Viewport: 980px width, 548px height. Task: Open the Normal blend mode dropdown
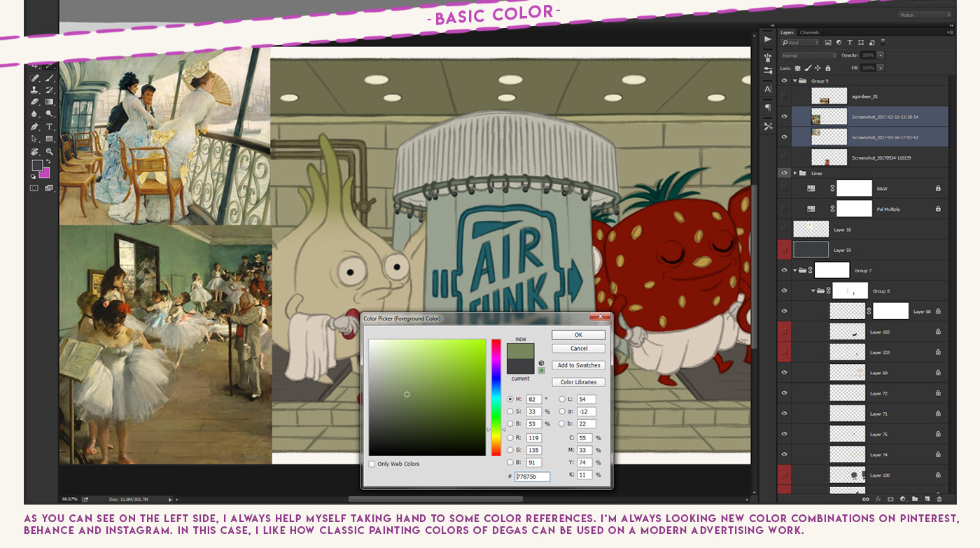pos(808,55)
